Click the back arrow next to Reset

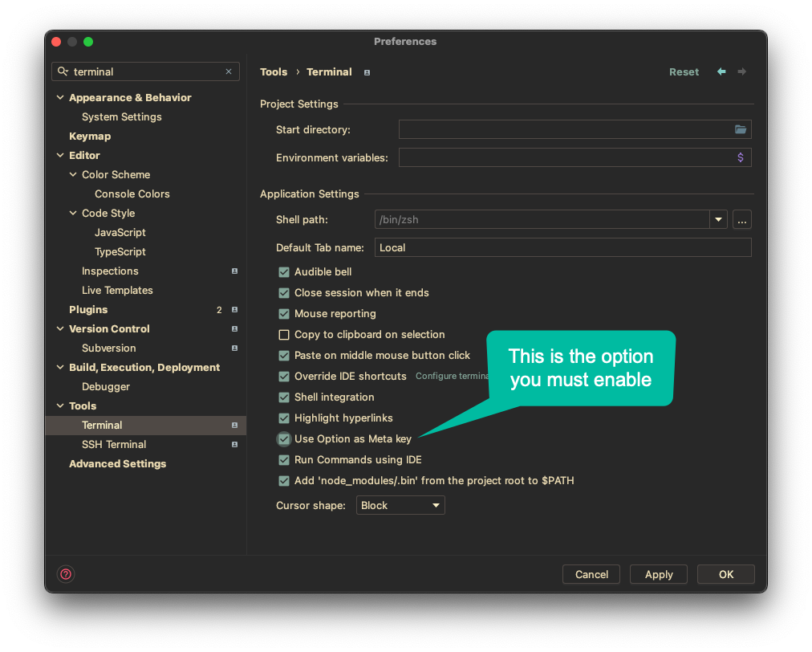pos(721,71)
